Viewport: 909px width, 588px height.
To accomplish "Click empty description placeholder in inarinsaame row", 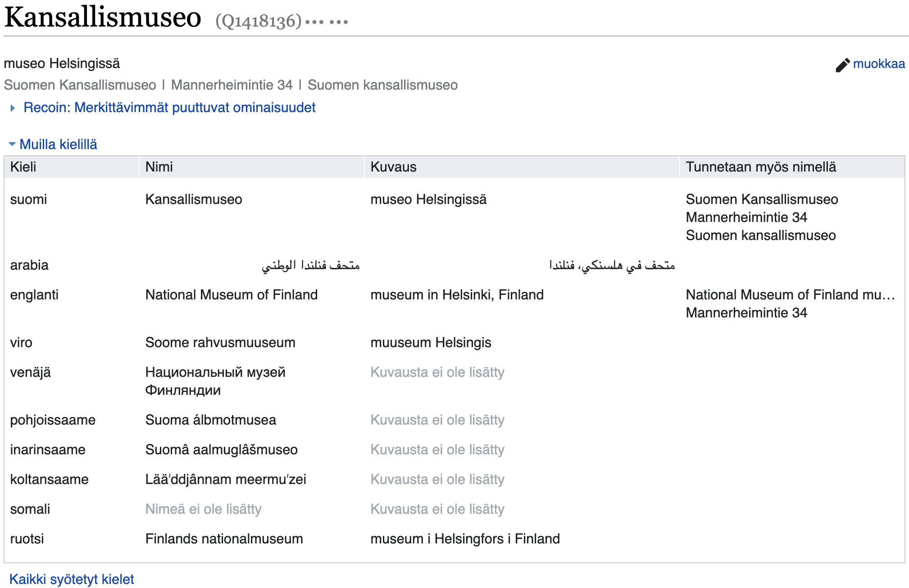I will [x=437, y=450].
